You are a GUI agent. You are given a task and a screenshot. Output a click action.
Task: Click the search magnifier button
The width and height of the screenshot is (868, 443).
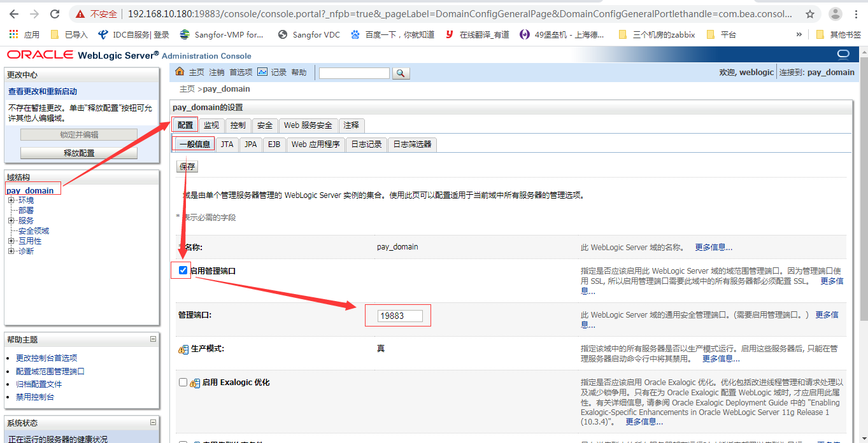(x=401, y=73)
